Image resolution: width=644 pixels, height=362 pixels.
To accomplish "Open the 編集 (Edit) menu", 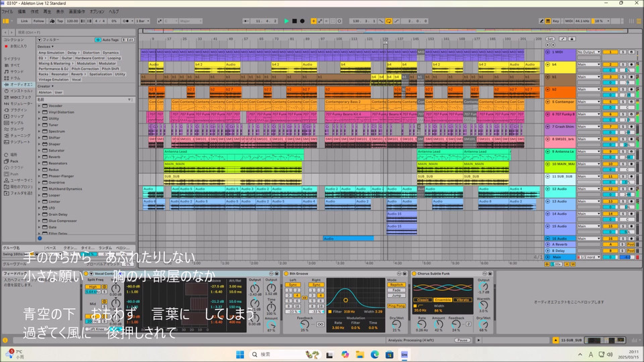I will point(21,11).
